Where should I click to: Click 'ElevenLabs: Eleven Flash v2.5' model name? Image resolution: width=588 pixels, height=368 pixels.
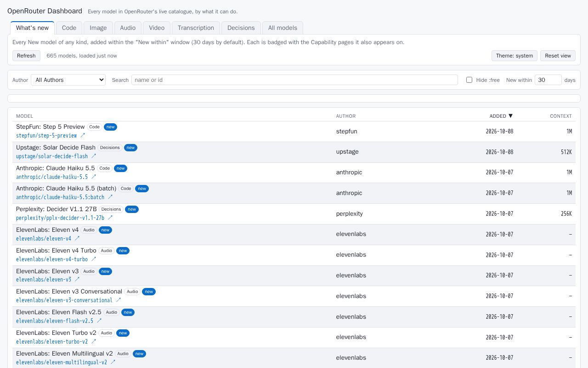pyautogui.click(x=59, y=312)
